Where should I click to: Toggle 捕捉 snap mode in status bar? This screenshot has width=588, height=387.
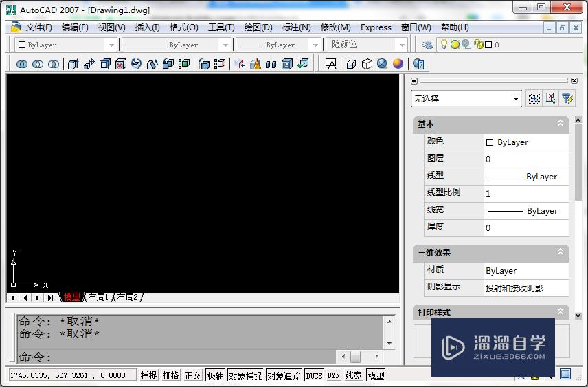tap(149, 375)
